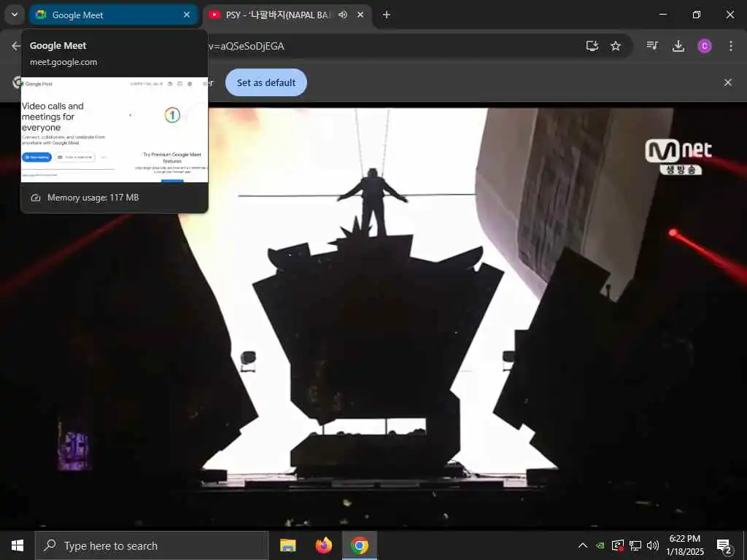Open the notification center icon
The width and height of the screenshot is (747, 560).
pos(724,545)
